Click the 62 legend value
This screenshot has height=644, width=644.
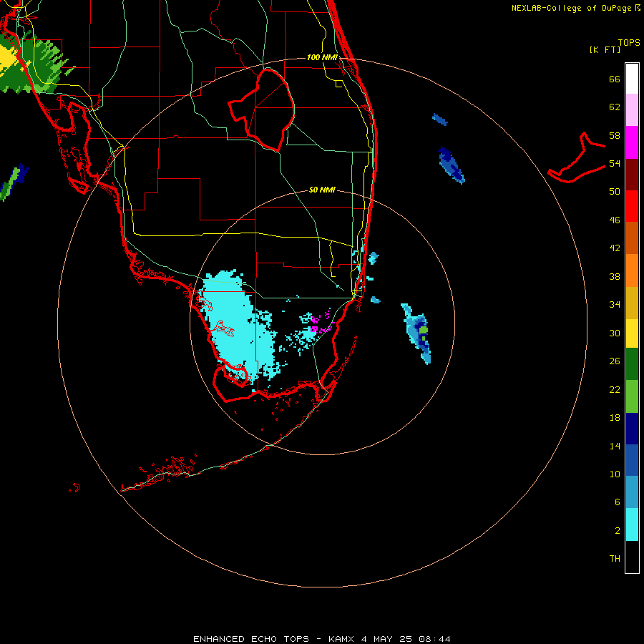pos(615,107)
